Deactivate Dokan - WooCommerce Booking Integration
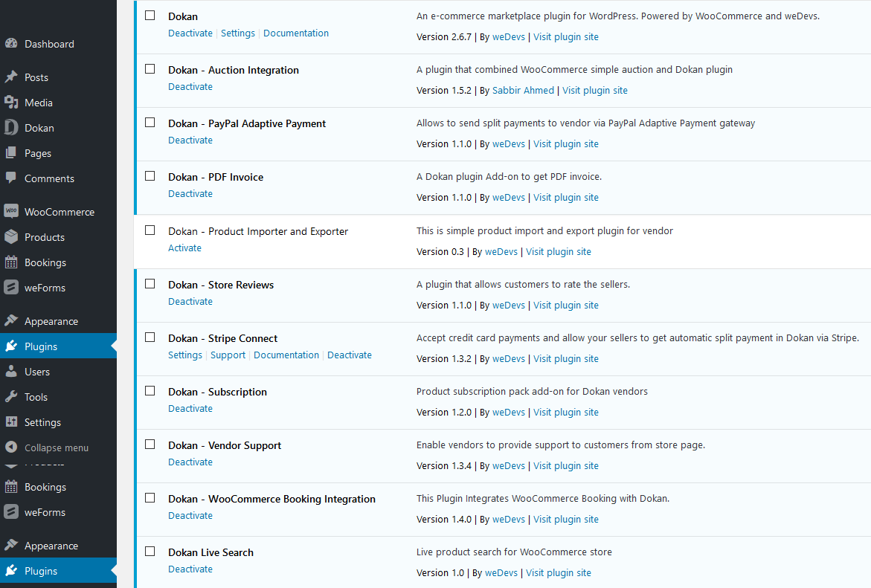This screenshot has width=871, height=588. click(190, 516)
